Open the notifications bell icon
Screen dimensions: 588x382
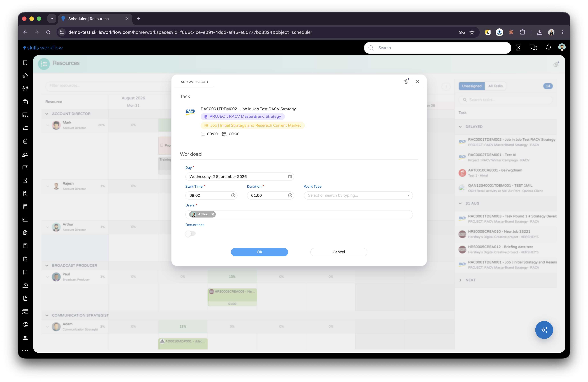tap(549, 48)
